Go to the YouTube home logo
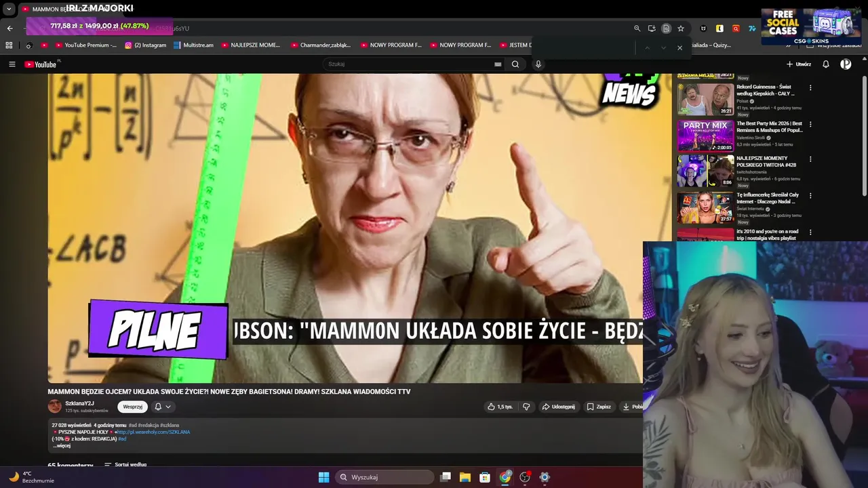Screen dimensions: 868x488 tap(41, 64)
